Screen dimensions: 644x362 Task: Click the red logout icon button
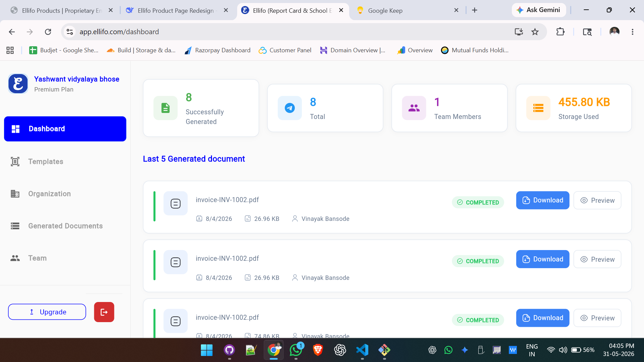click(104, 312)
